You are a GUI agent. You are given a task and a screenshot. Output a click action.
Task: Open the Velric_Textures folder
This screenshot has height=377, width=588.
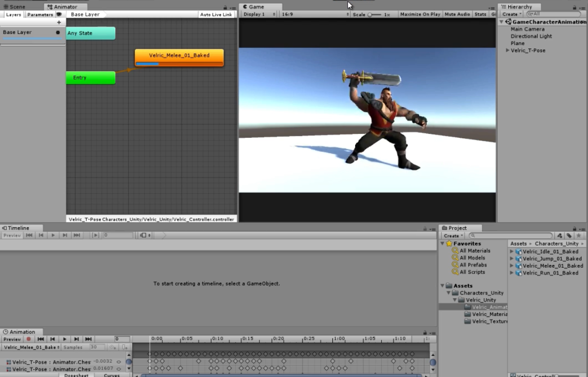coord(486,321)
